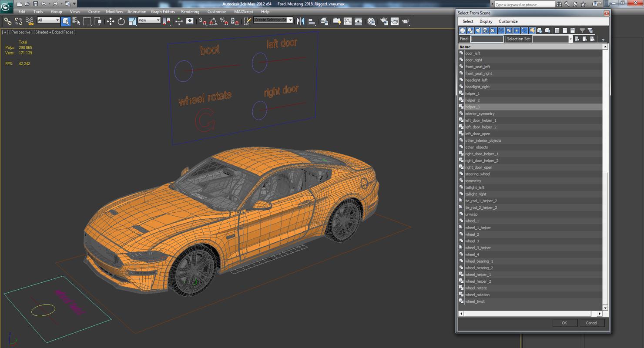Toggle 3D Snaps
The width and height of the screenshot is (644, 348).
click(203, 21)
